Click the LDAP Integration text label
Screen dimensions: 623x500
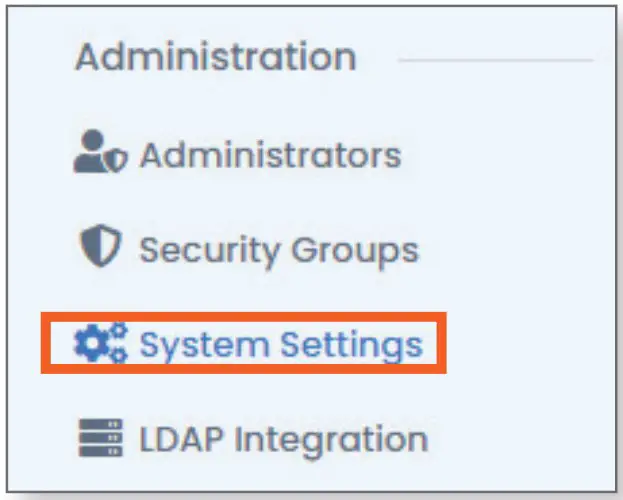284,439
